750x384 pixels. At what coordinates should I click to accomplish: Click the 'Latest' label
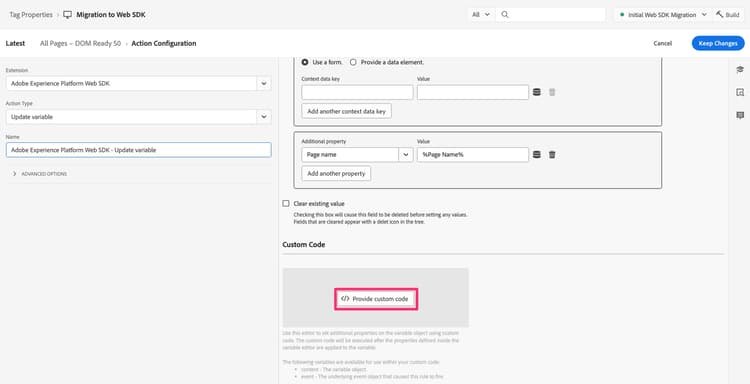coord(15,44)
